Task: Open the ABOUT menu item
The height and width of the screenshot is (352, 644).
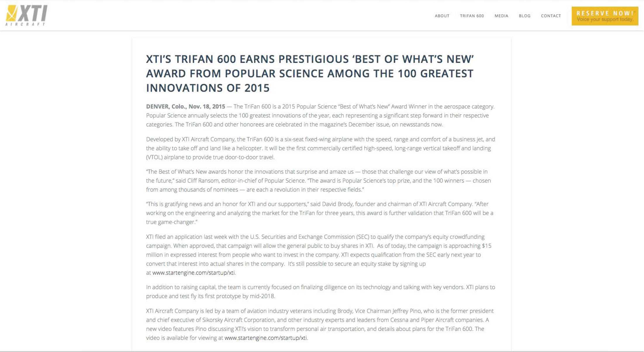Action: [442, 16]
